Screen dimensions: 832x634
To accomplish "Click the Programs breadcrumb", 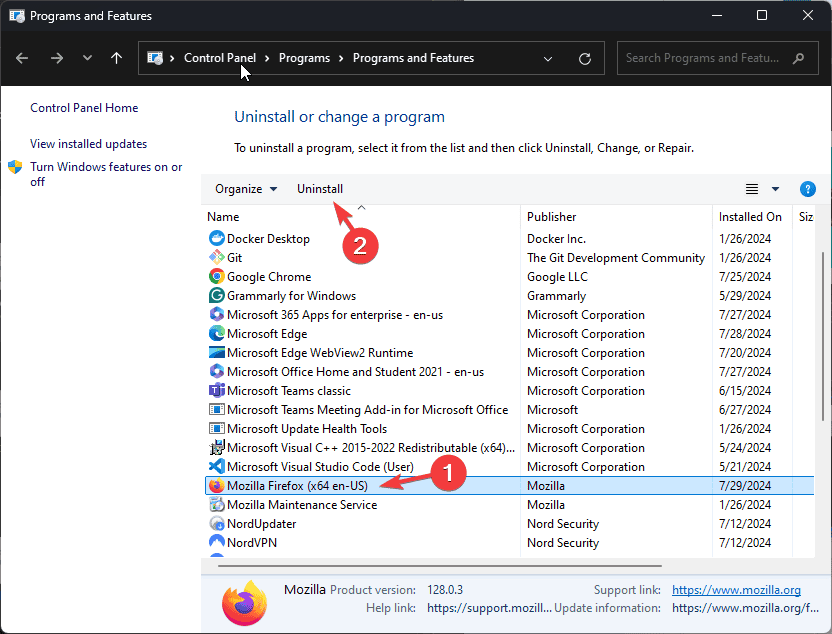I will [x=305, y=58].
